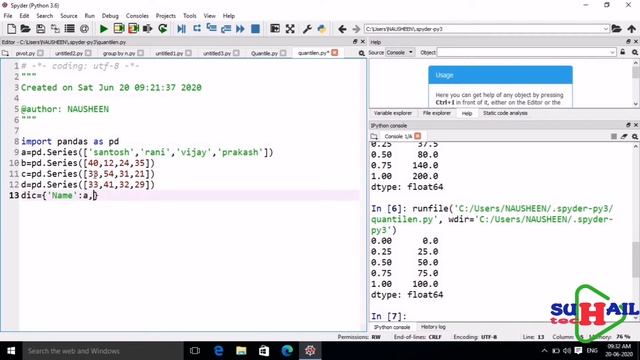Open the Projects menu
The image size is (640, 360).
165,16
